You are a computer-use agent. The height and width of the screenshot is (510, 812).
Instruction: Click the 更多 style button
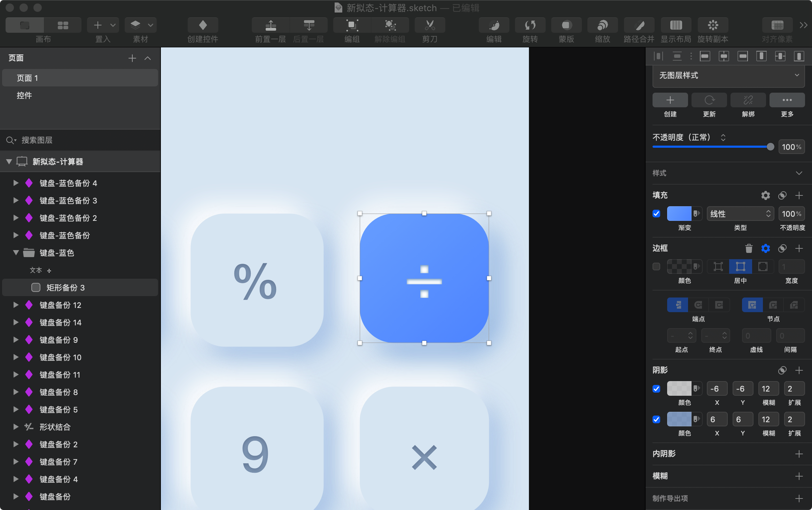coord(787,100)
